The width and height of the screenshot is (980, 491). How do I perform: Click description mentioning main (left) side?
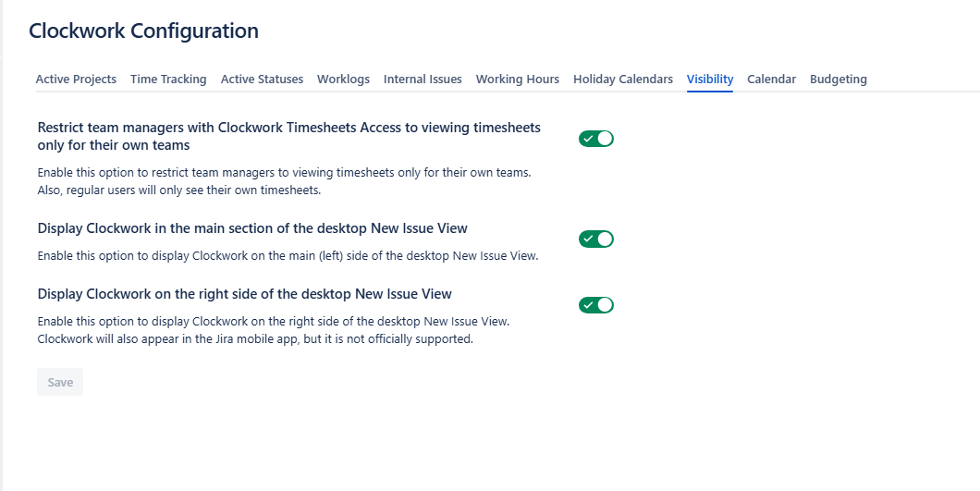(x=288, y=256)
